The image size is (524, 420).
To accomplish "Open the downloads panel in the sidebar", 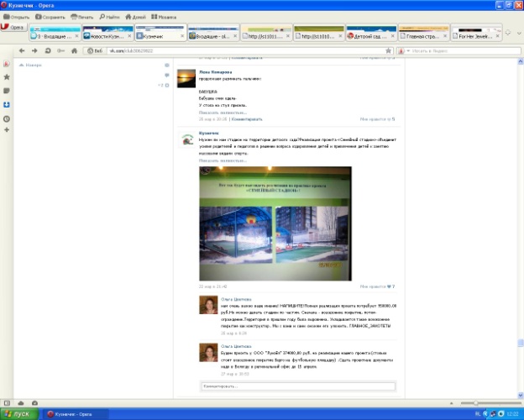I will tap(7, 105).
